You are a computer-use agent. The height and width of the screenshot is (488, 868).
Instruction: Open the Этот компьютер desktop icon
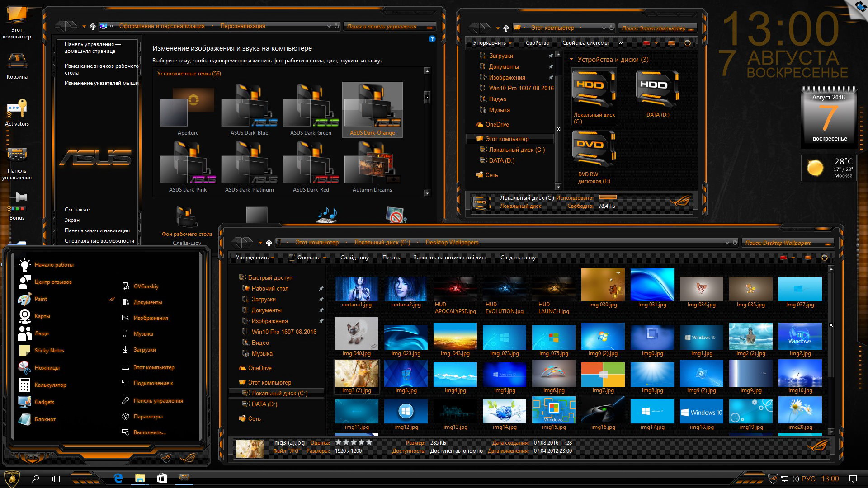point(17,23)
